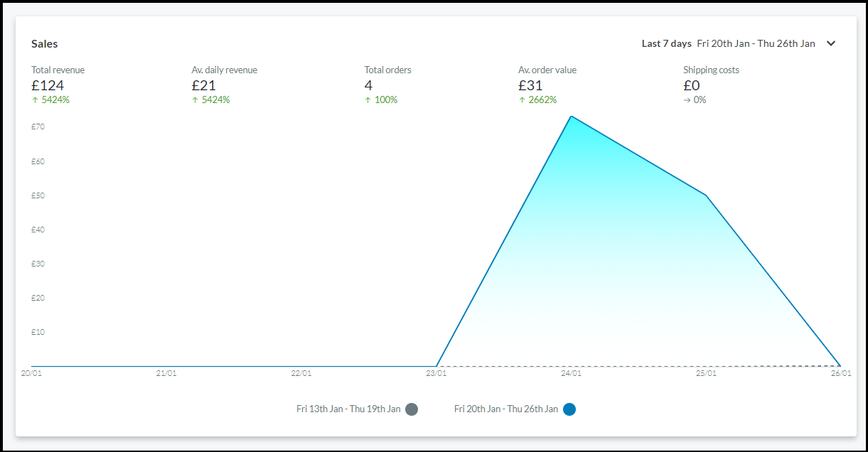
Task: Toggle the blue current period legend dot
Action: click(569, 409)
